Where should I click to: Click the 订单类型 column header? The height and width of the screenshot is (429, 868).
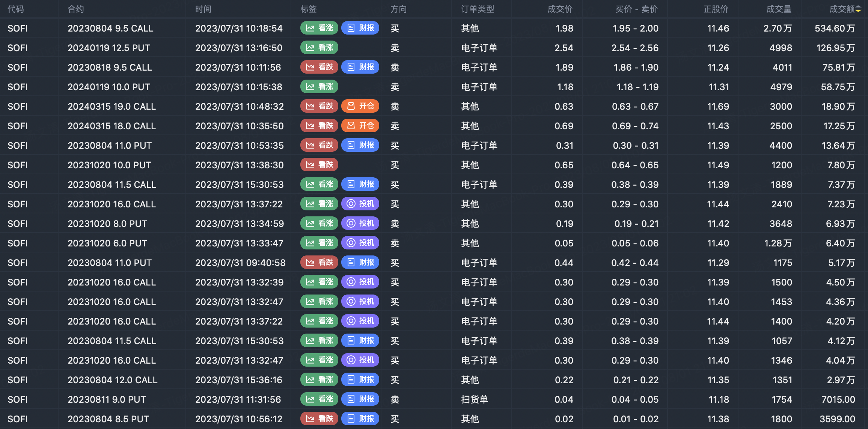pos(478,9)
